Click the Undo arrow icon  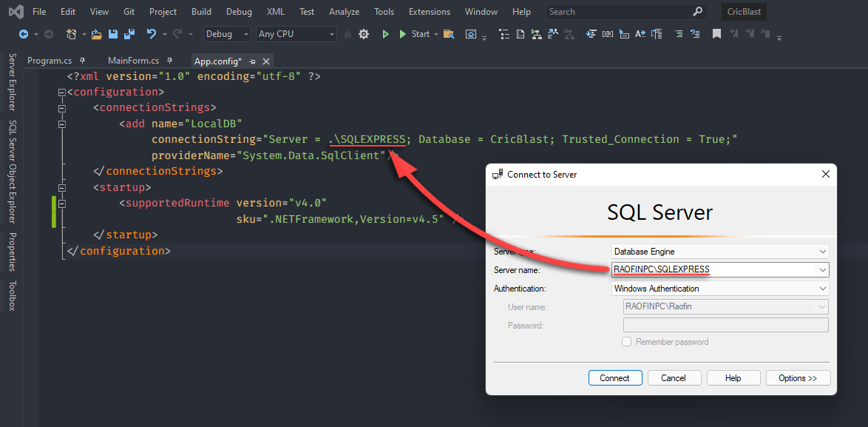[x=151, y=34]
